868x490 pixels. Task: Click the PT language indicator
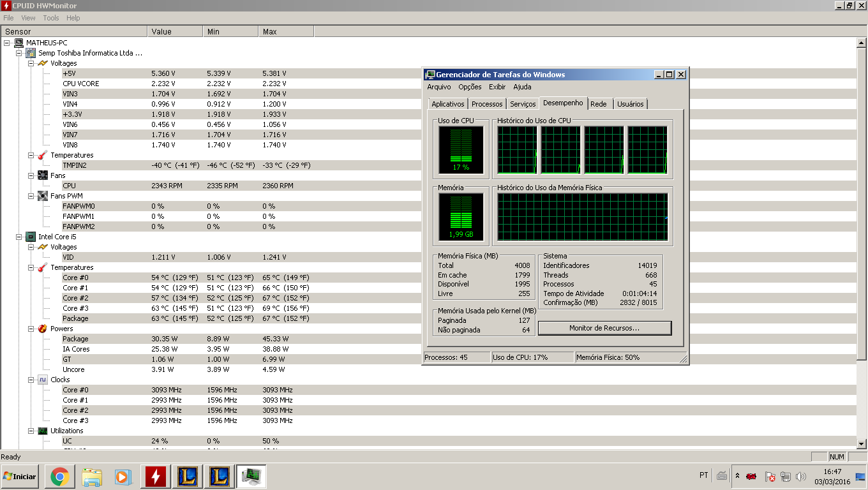704,475
